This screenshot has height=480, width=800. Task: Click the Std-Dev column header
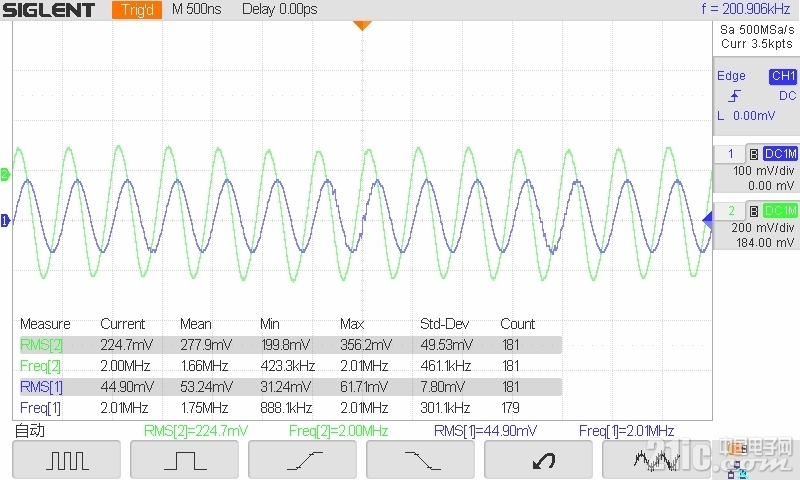click(444, 324)
